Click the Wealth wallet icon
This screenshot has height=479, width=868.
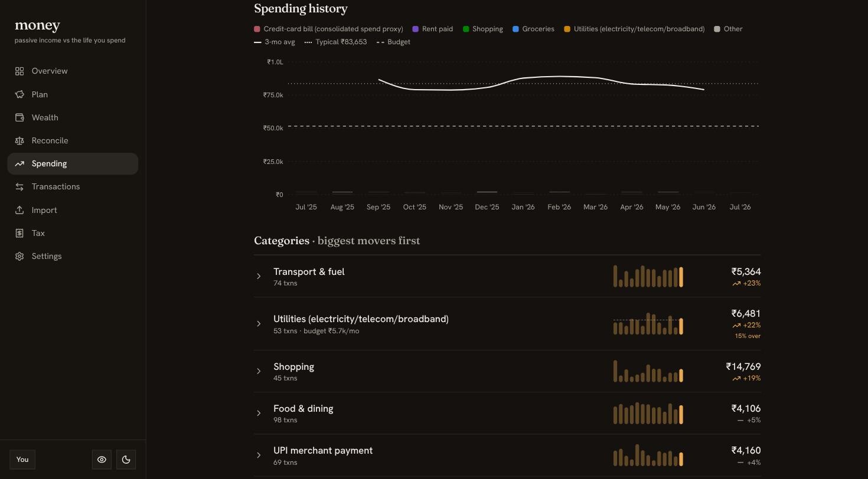[x=19, y=117]
